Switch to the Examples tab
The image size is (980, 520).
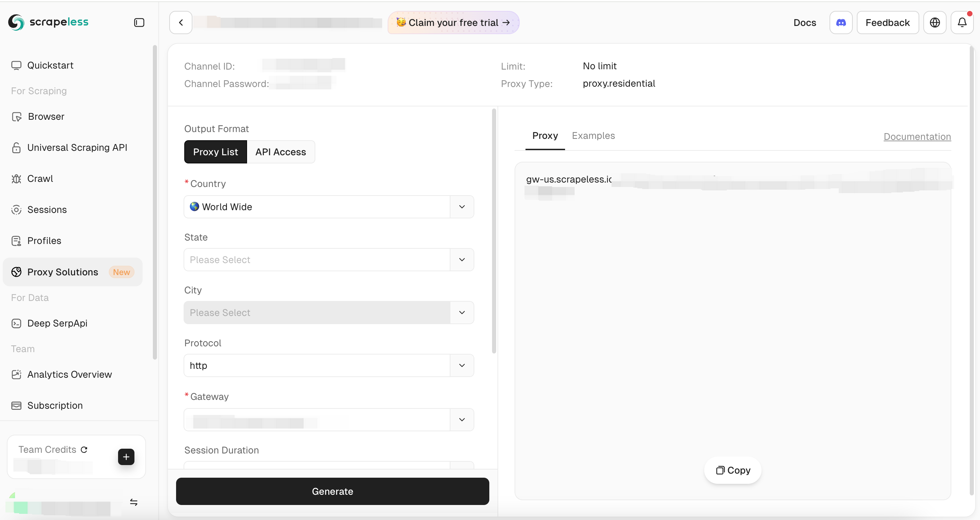(594, 135)
